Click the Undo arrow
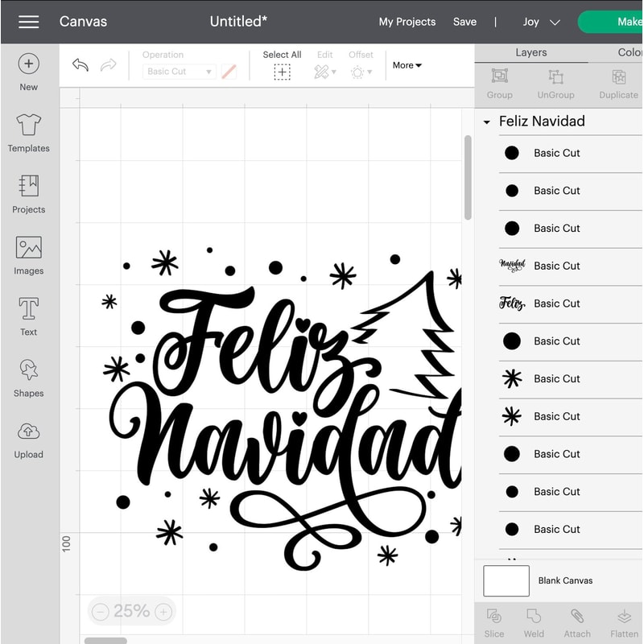 80,64
